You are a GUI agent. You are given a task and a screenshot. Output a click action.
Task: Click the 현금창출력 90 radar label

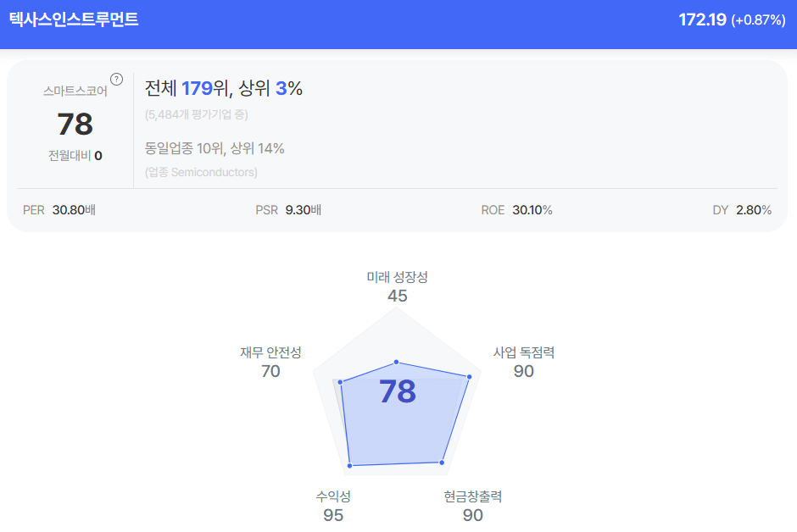[x=473, y=506]
